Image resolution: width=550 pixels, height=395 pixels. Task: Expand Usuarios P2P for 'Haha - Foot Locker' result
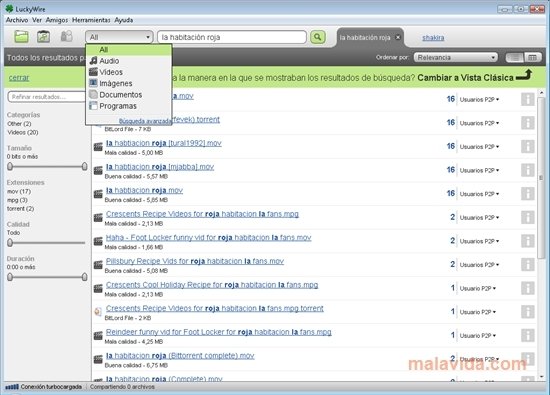click(x=479, y=241)
